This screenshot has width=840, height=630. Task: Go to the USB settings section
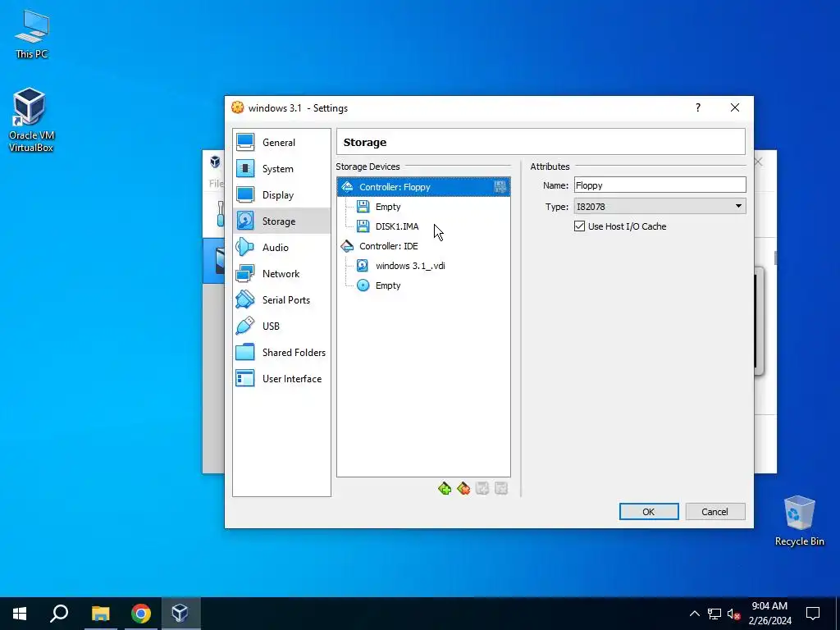[281, 326]
